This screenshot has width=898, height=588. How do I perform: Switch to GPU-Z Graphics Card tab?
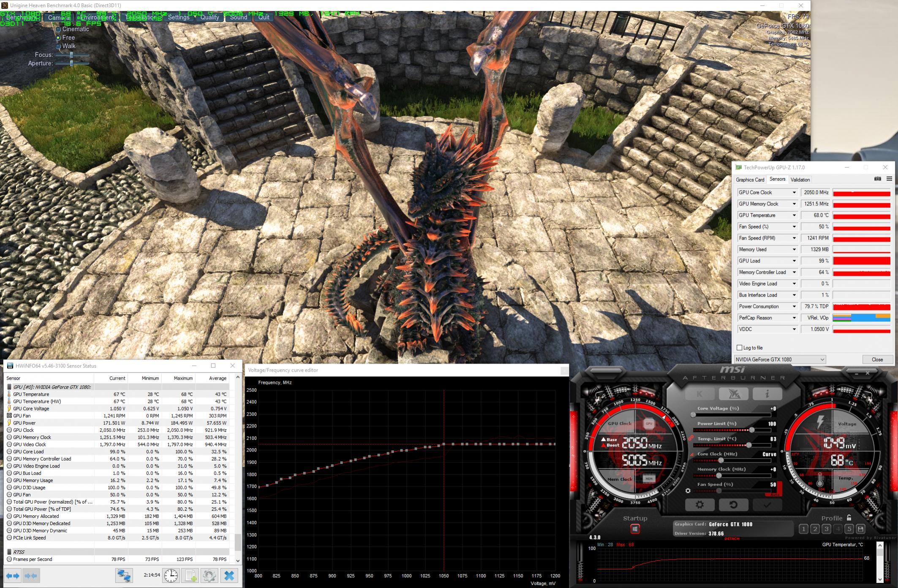click(750, 180)
